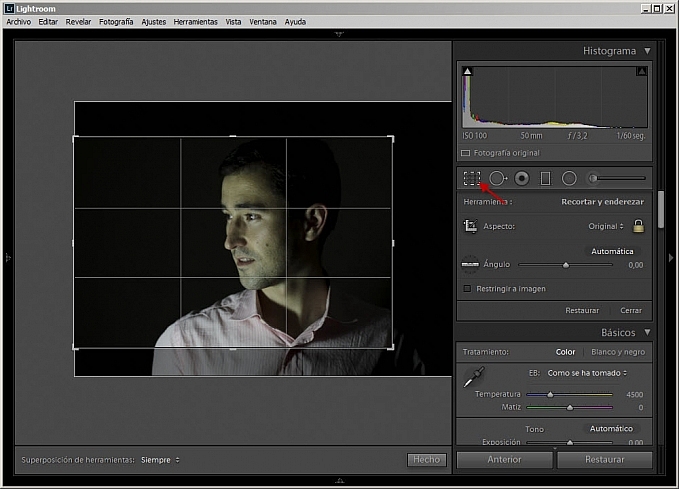This screenshot has height=489, width=679.
Task: Collapse the Básicos panel
Action: (x=647, y=332)
